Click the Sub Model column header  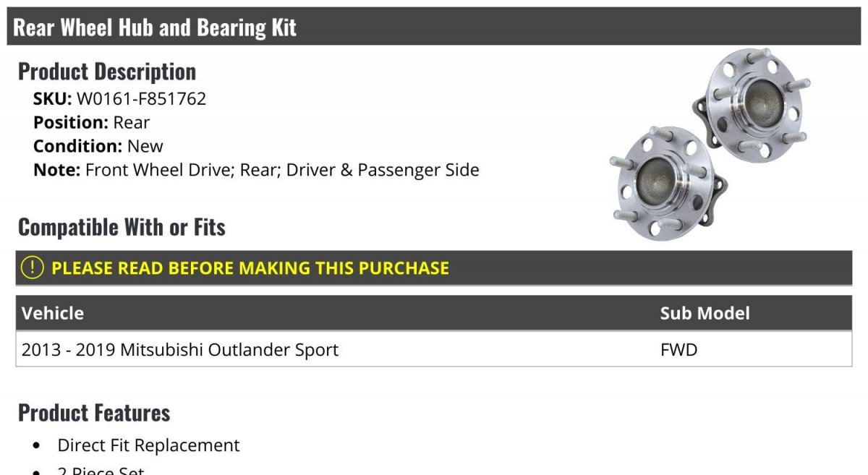(x=705, y=313)
